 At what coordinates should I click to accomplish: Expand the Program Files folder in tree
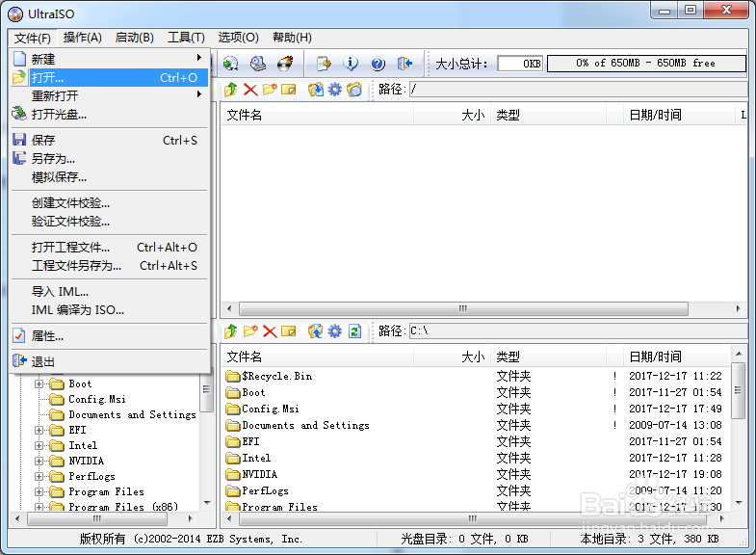point(39,491)
